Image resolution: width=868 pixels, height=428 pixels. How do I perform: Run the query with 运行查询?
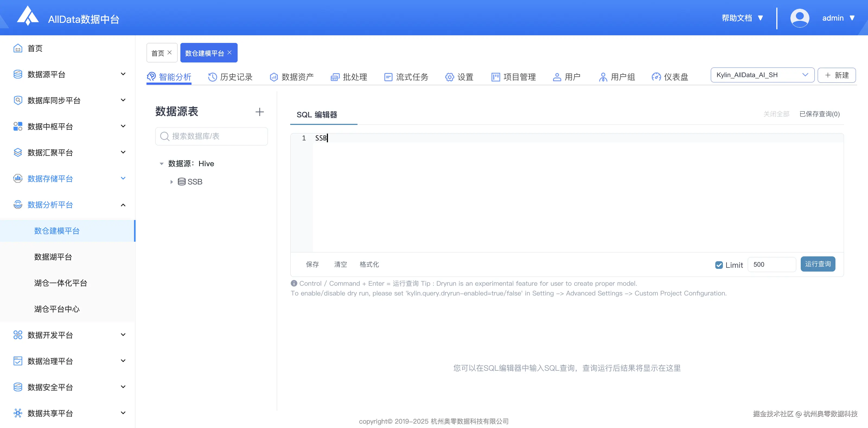818,264
